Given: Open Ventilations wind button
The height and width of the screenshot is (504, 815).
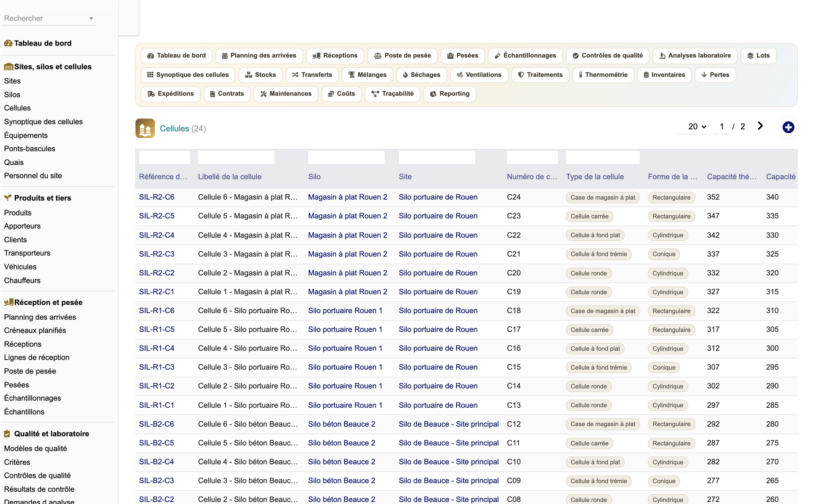Looking at the screenshot, I should coord(479,75).
